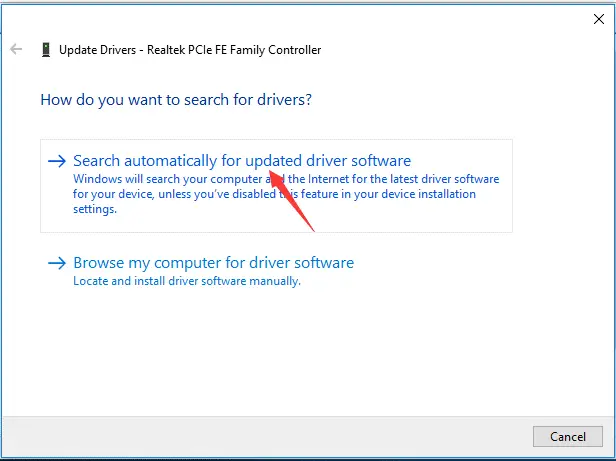Choose Search automatically for updated driver software

pyautogui.click(x=276, y=186)
